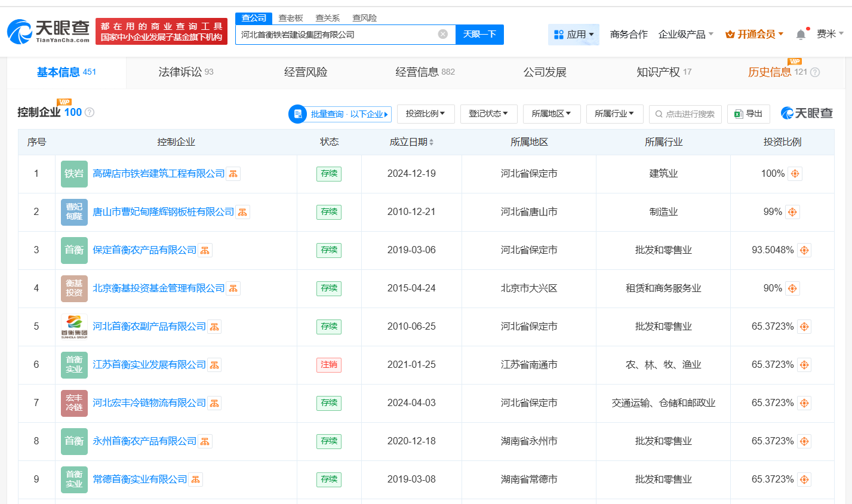The image size is (852, 504).
Task: View investment path icon next to 90%
Action: point(792,288)
